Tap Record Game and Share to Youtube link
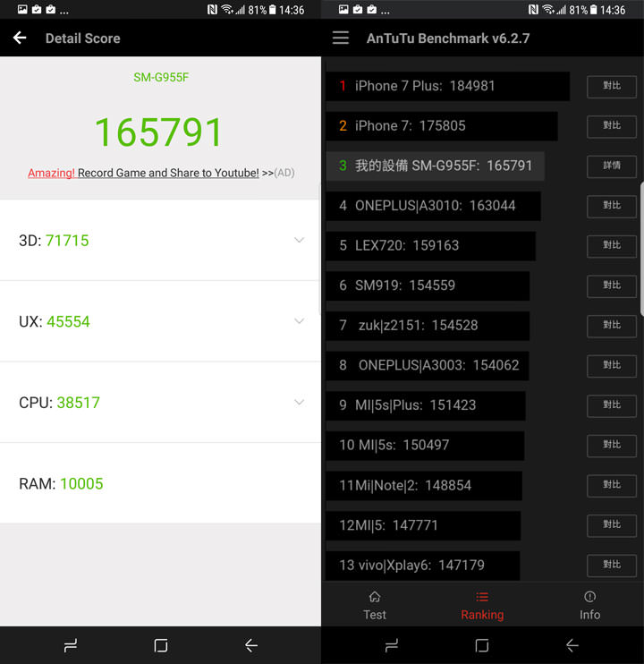The image size is (644, 664). (x=168, y=173)
